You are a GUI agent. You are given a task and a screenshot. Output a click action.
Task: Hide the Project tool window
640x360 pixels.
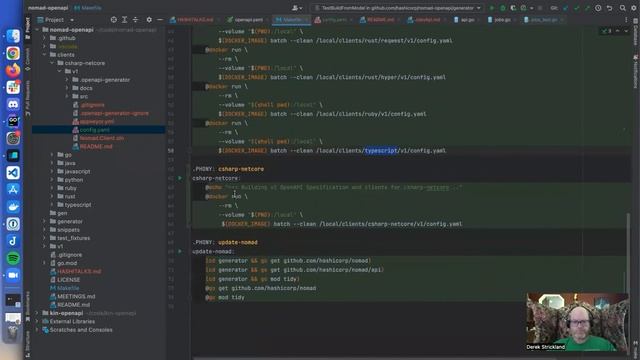coord(160,20)
